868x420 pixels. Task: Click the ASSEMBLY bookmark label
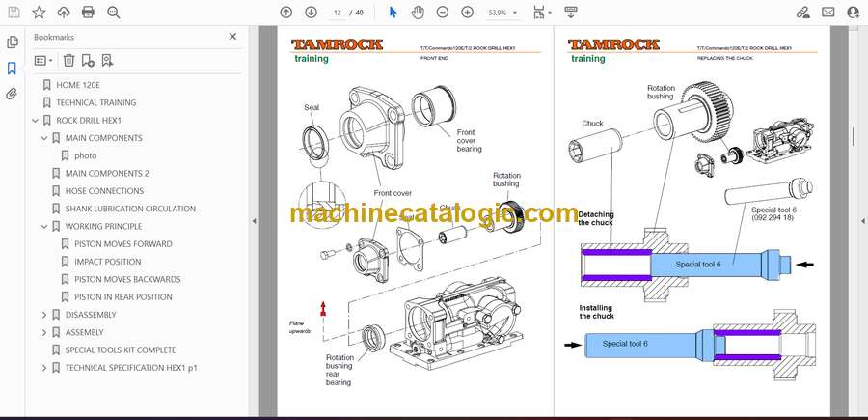tap(84, 332)
